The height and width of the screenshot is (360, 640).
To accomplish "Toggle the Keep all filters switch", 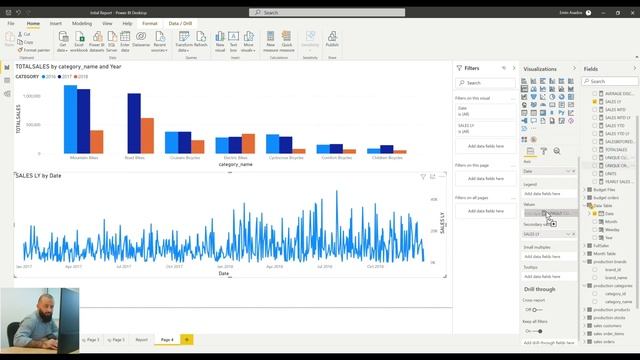I will click(537, 331).
